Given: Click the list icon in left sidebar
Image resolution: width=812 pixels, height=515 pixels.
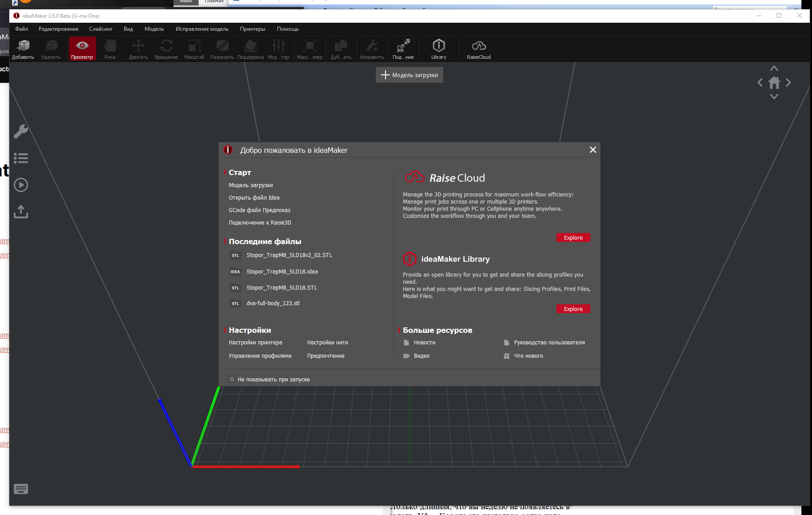Looking at the screenshot, I should 21,158.
